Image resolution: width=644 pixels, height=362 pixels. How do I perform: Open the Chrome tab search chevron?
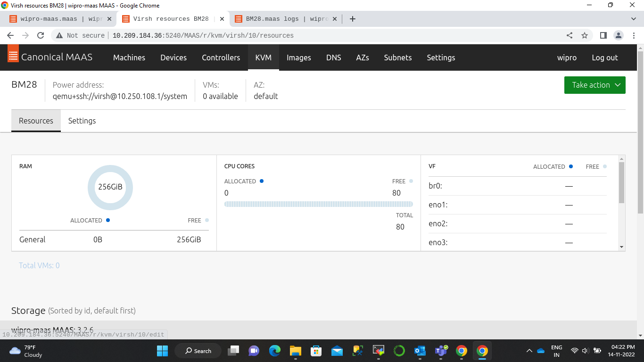[x=633, y=19]
